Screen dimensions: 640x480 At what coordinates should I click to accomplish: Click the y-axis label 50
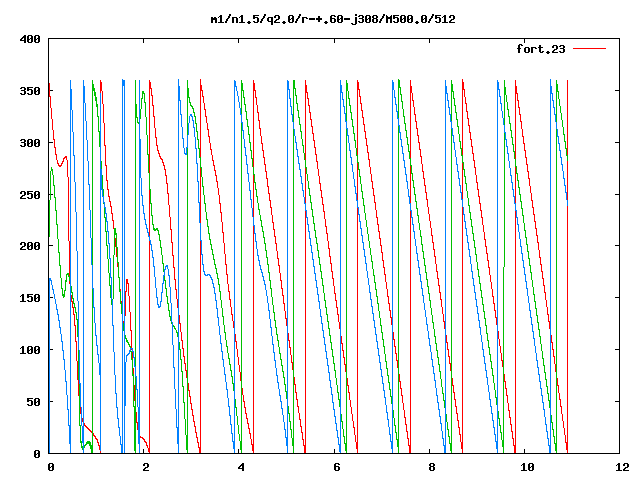tap(33, 402)
